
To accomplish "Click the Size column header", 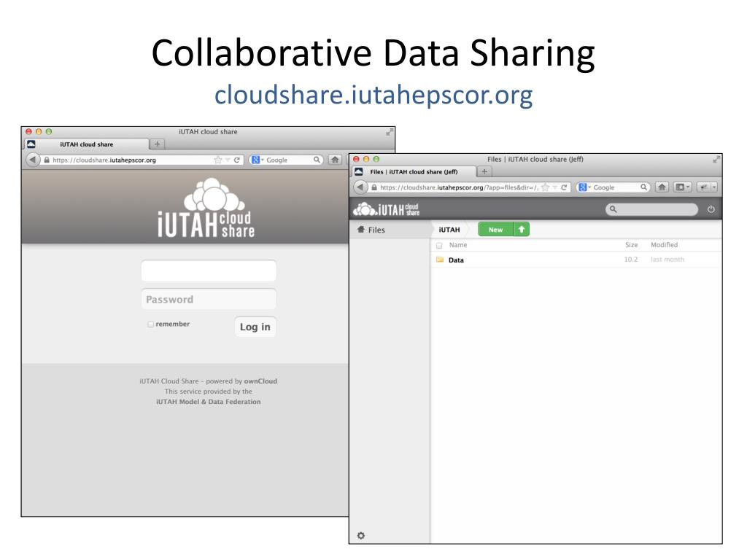I will 631,245.
